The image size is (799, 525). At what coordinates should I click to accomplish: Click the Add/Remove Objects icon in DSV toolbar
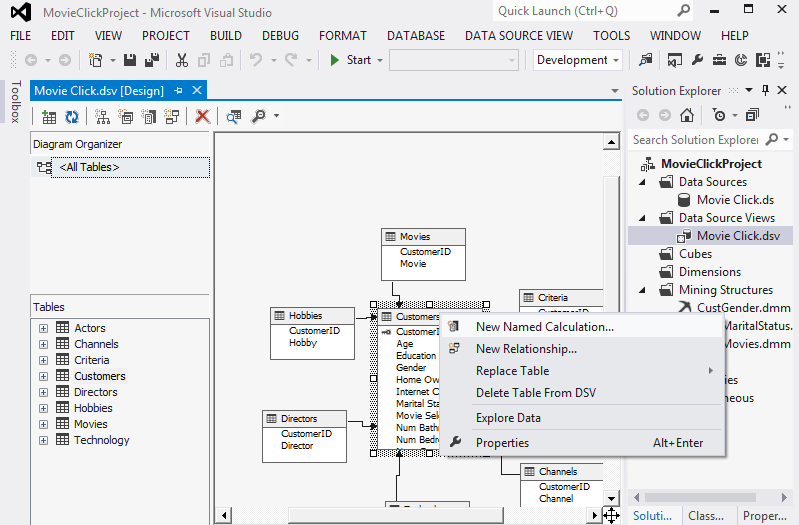pos(49,117)
